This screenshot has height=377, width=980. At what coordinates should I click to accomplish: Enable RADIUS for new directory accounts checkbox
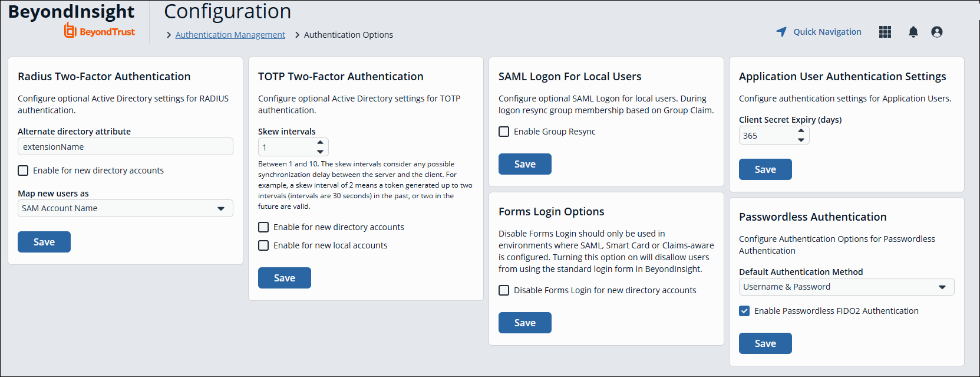(x=23, y=171)
